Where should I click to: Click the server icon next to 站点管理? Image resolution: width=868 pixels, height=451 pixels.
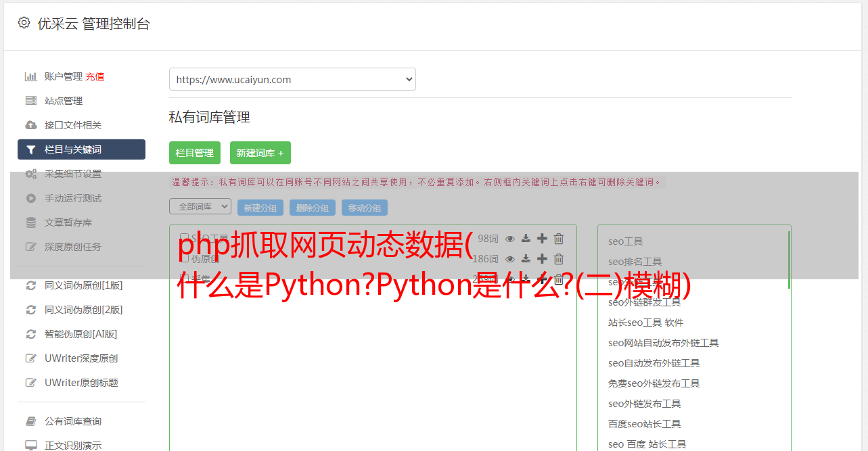31,101
